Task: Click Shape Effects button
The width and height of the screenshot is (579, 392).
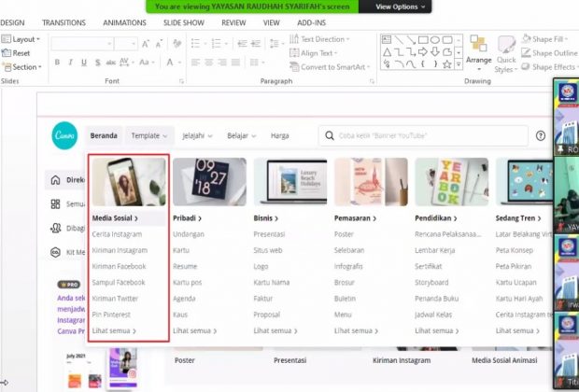Action: click(x=549, y=67)
